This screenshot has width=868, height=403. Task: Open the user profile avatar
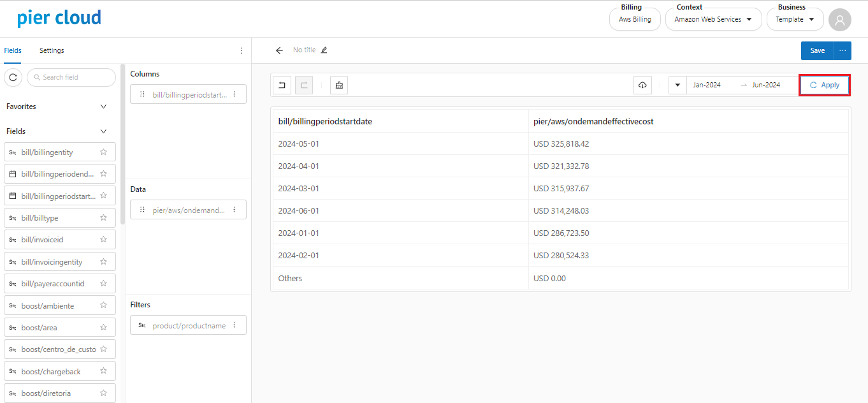(x=839, y=20)
